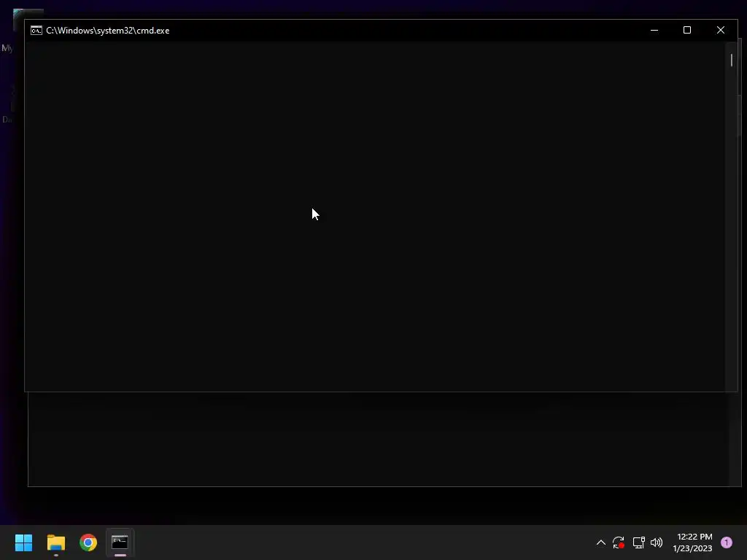Minimize the cmd.exe window
Viewport: 747px width, 560px height.
(x=654, y=30)
